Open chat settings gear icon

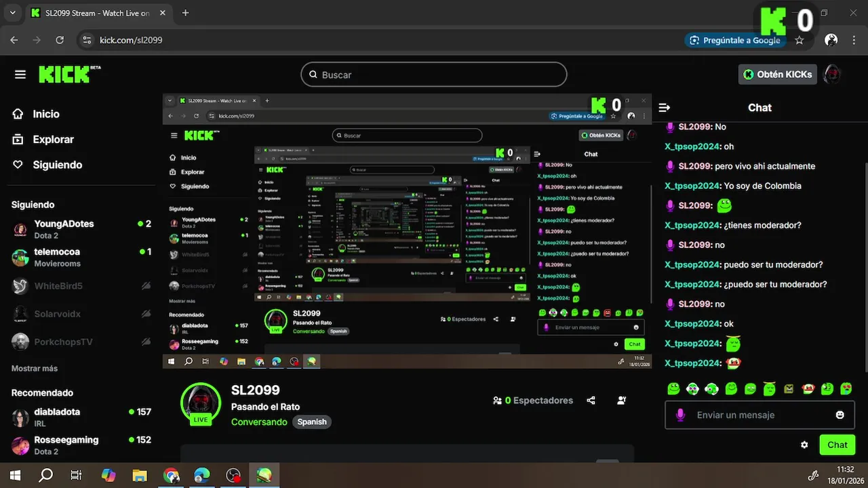804,445
